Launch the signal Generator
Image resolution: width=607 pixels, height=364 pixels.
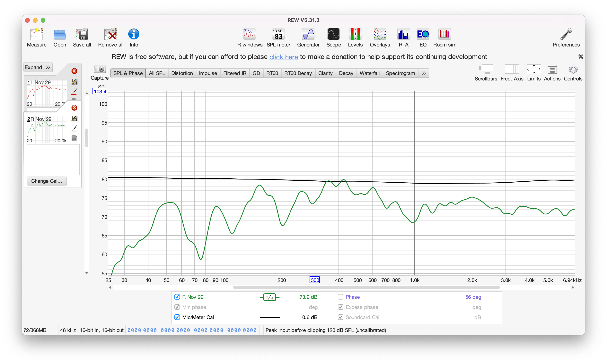pos(308,37)
